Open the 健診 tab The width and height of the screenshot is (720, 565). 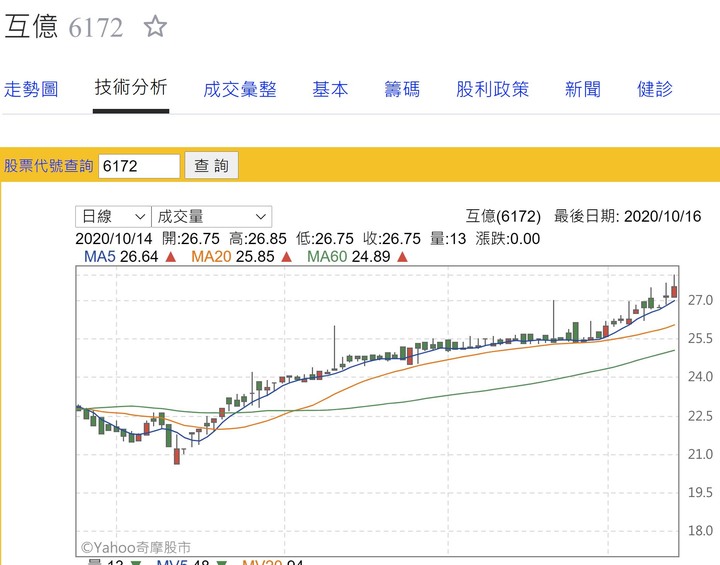(x=655, y=89)
